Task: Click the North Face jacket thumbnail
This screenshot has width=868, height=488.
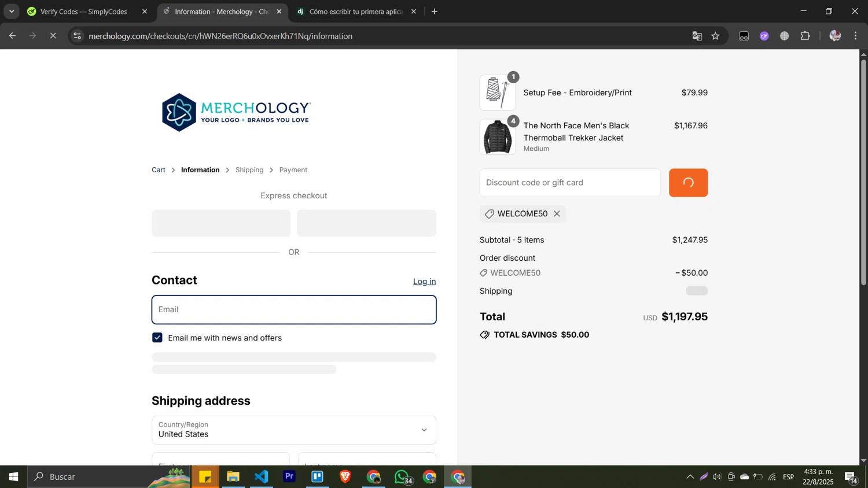Action: click(498, 137)
